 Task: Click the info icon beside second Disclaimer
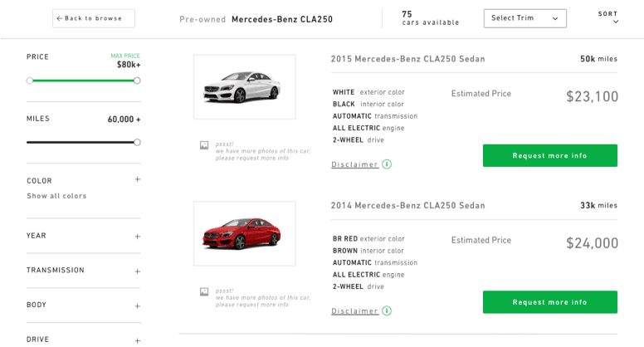387,310
